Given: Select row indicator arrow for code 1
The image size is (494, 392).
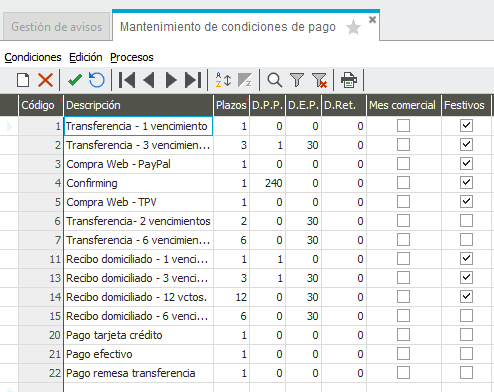Looking at the screenshot, I should pos(9,126).
